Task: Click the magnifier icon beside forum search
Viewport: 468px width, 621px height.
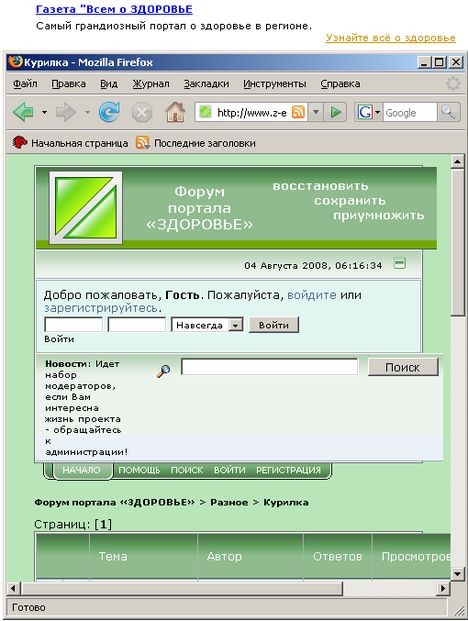Action: (x=164, y=371)
